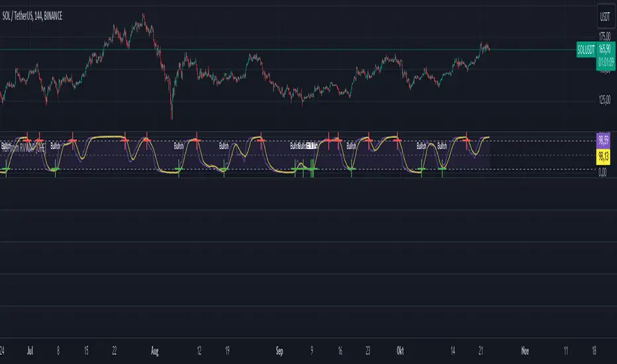Open the USDT currency selector

click(605, 16)
